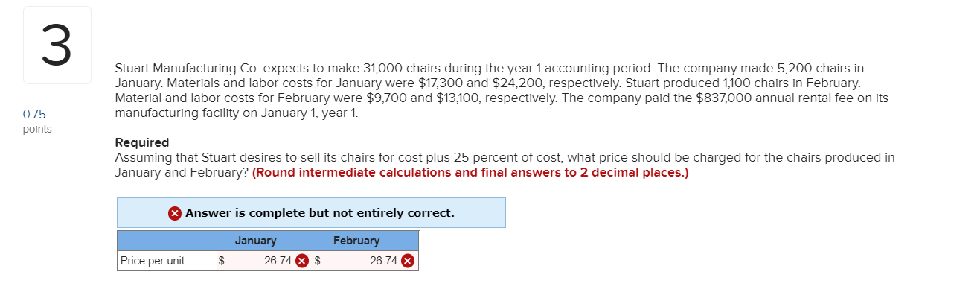Click the red incorrect mark beside February's price
The image size is (980, 301).
pyautogui.click(x=408, y=261)
